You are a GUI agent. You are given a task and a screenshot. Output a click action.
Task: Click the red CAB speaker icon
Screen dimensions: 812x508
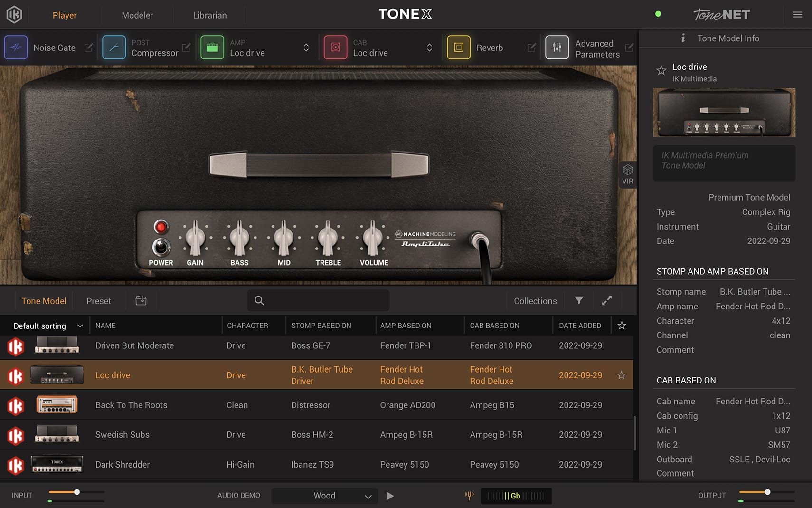(336, 47)
